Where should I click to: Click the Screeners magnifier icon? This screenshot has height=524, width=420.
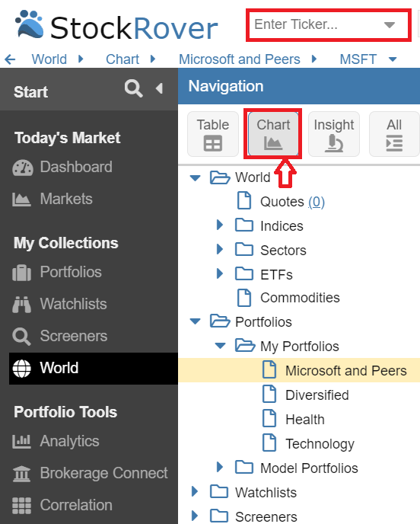pyautogui.click(x=21, y=337)
